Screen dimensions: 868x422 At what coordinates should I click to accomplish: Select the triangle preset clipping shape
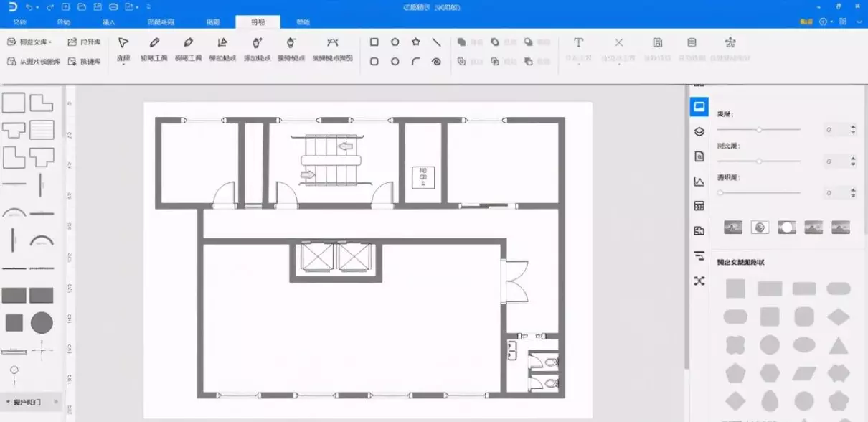point(839,345)
